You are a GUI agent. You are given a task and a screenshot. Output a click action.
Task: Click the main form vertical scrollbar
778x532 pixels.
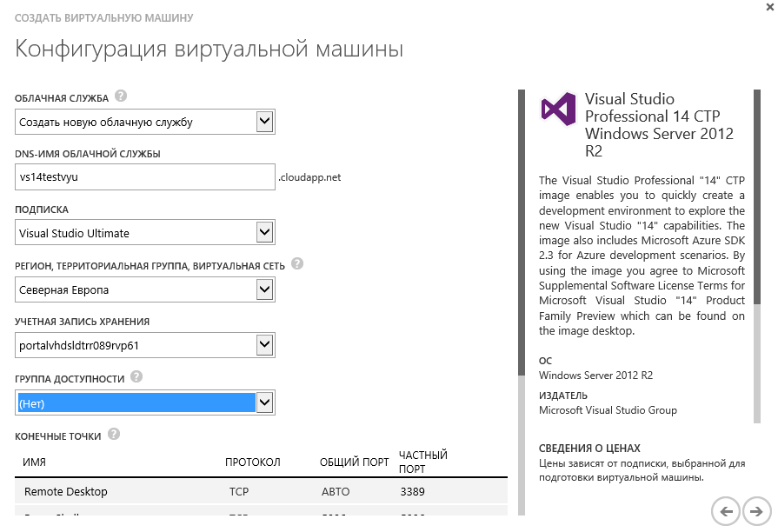pyautogui.click(x=522, y=303)
